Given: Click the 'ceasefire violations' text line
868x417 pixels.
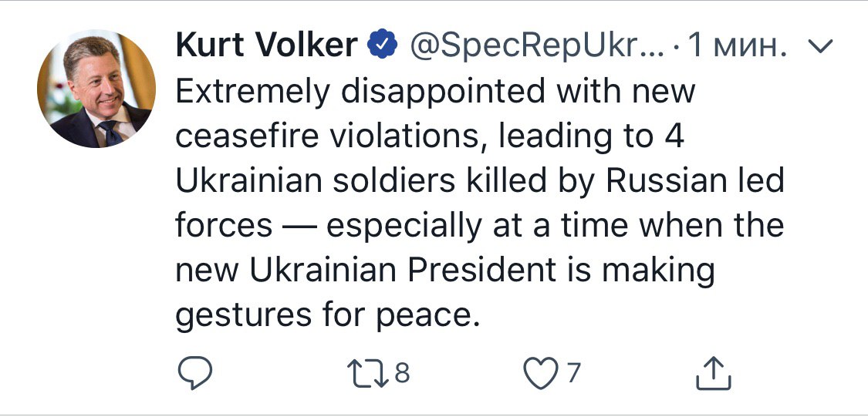Looking at the screenshot, I should click(x=326, y=136).
